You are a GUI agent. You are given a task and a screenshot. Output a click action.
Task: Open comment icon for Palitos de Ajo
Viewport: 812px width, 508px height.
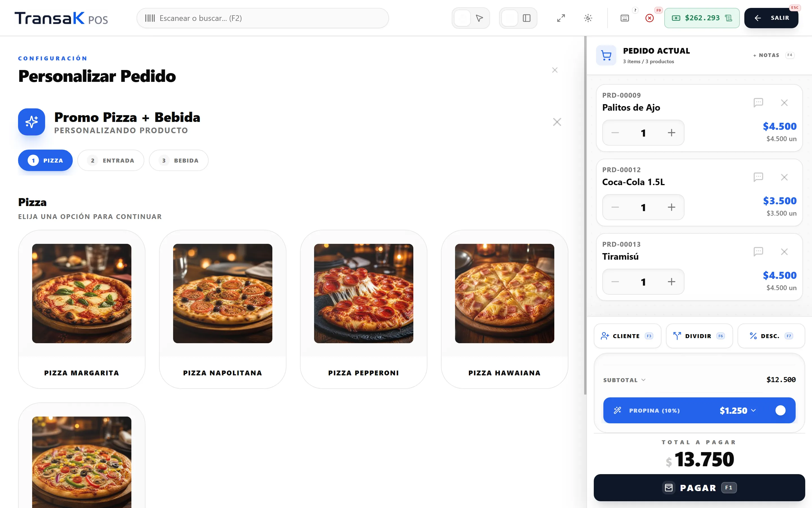[x=758, y=102]
